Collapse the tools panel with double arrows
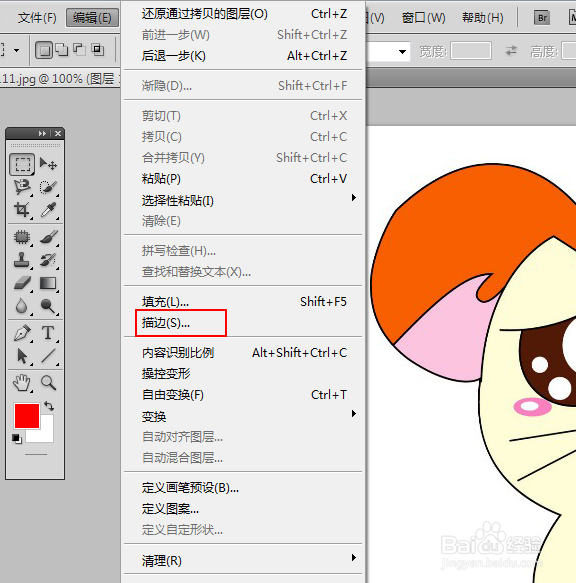 [x=42, y=133]
